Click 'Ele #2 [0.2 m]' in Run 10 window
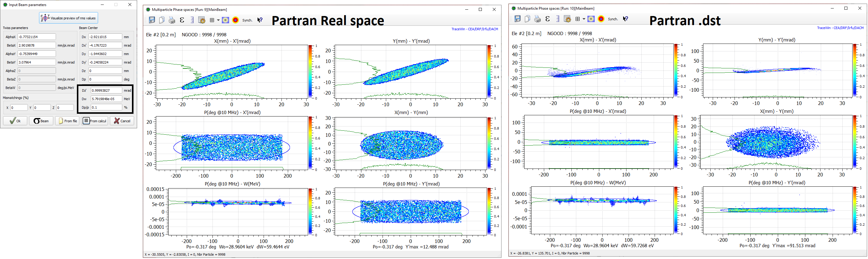This screenshot has height=259, width=868. [526, 33]
